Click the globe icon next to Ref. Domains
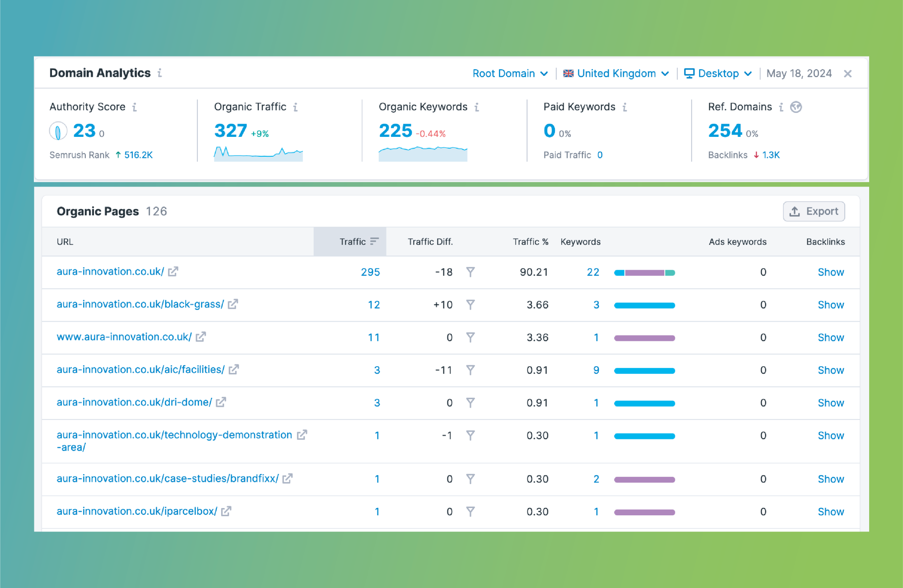The height and width of the screenshot is (588, 903). click(796, 107)
